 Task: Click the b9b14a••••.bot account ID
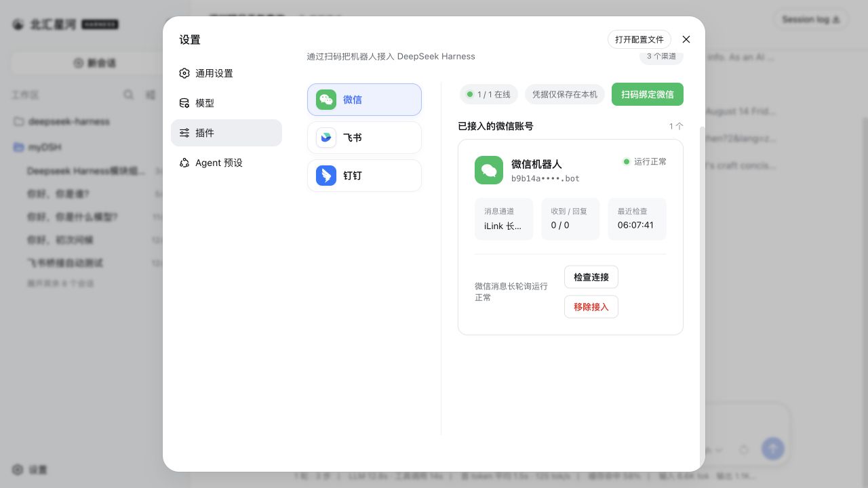(545, 179)
